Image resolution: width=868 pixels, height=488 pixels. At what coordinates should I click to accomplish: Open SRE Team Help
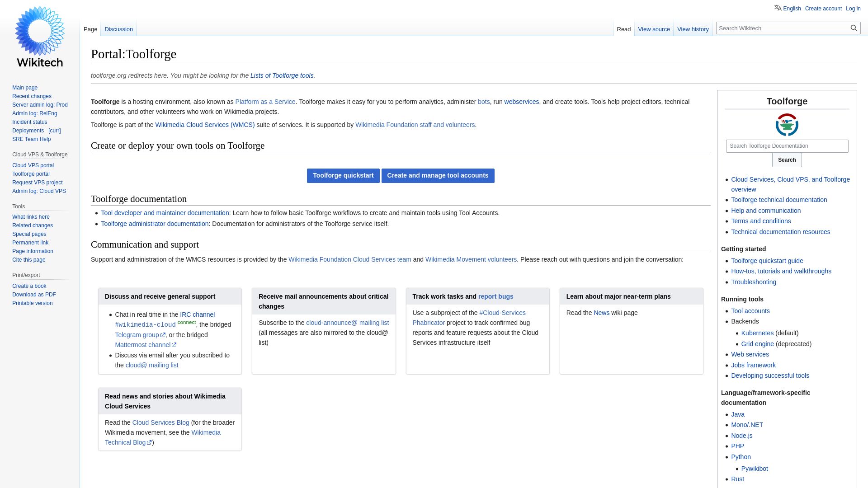pos(31,139)
